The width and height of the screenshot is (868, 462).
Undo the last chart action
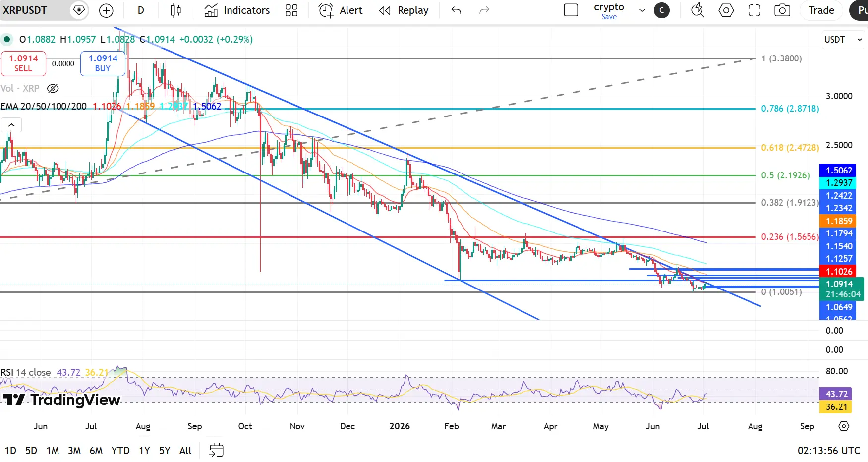[456, 10]
